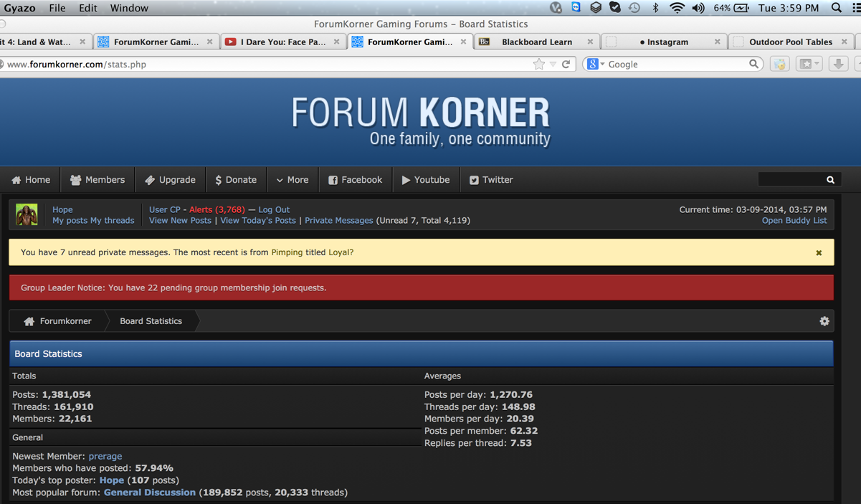This screenshot has width=861, height=504.
Task: Close the Instagram tab
Action: (x=717, y=42)
